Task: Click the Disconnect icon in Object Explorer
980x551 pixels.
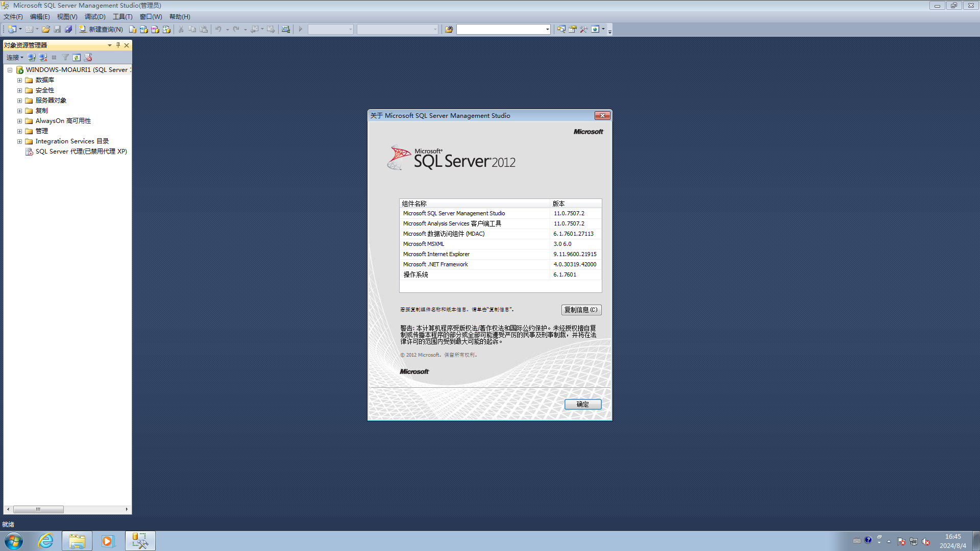Action: point(43,58)
